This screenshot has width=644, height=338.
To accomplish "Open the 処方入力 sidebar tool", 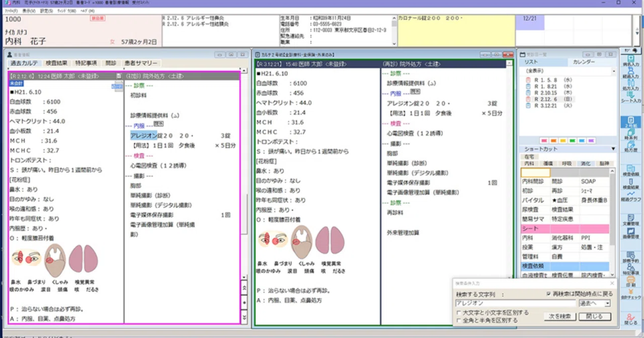I will (631, 85).
